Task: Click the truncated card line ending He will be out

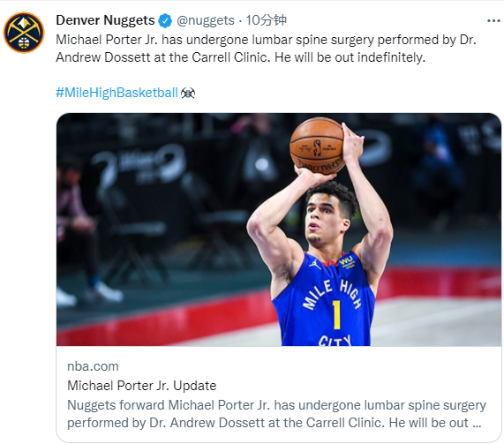Action: [x=275, y=423]
